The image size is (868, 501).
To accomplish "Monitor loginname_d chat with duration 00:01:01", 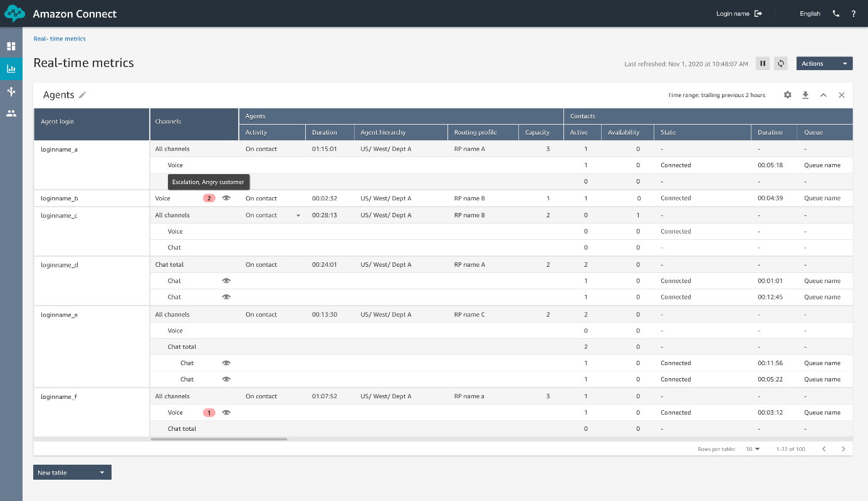I will pos(226,281).
